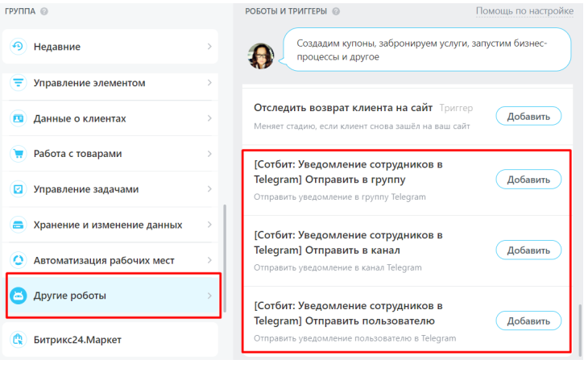Expand the Данные о клиентах chevron

[x=209, y=118]
